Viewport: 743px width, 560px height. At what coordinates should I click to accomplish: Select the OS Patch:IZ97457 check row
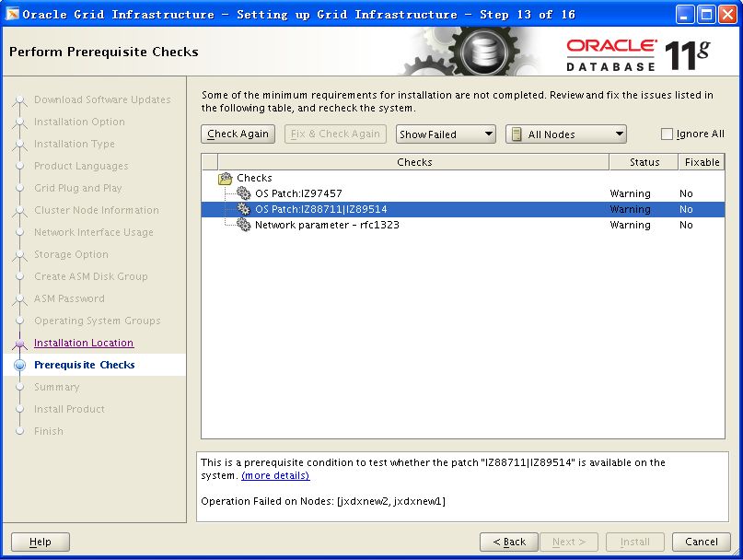coord(298,193)
